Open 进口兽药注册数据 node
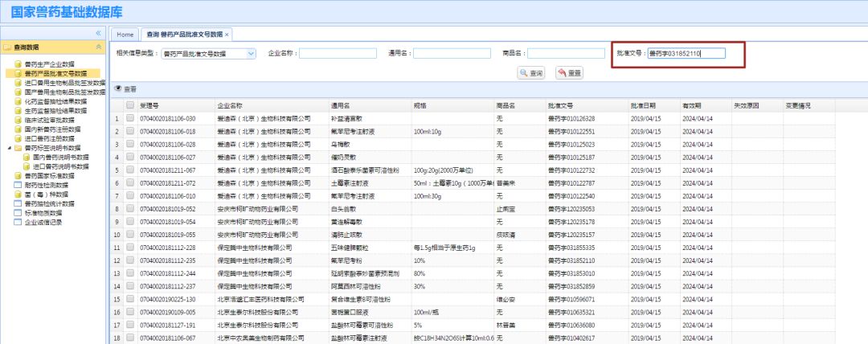 tap(49, 138)
